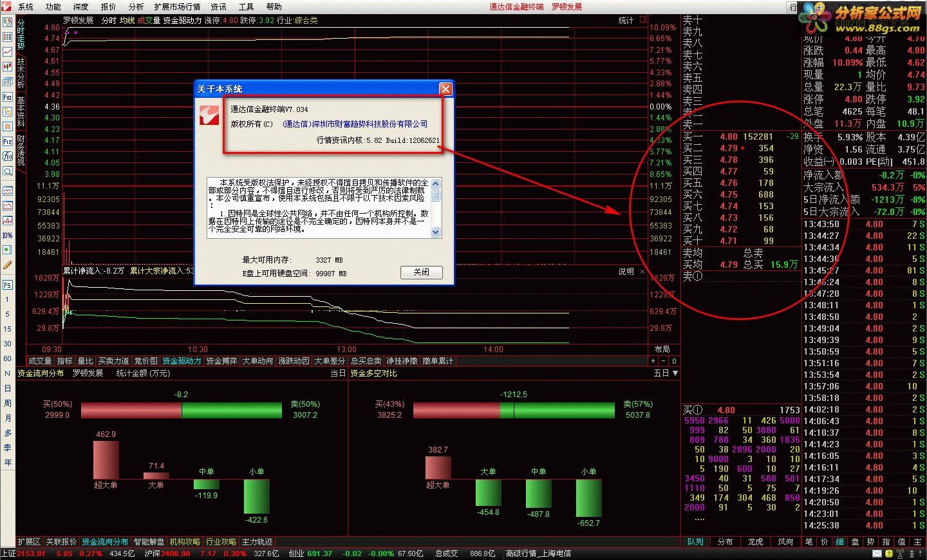927x560 pixels.
Task: Open the 布局 layout menu
Action: click(x=662, y=349)
